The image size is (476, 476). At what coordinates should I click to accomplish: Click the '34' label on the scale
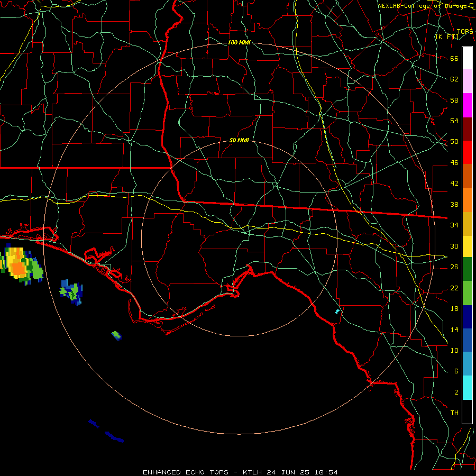(454, 225)
